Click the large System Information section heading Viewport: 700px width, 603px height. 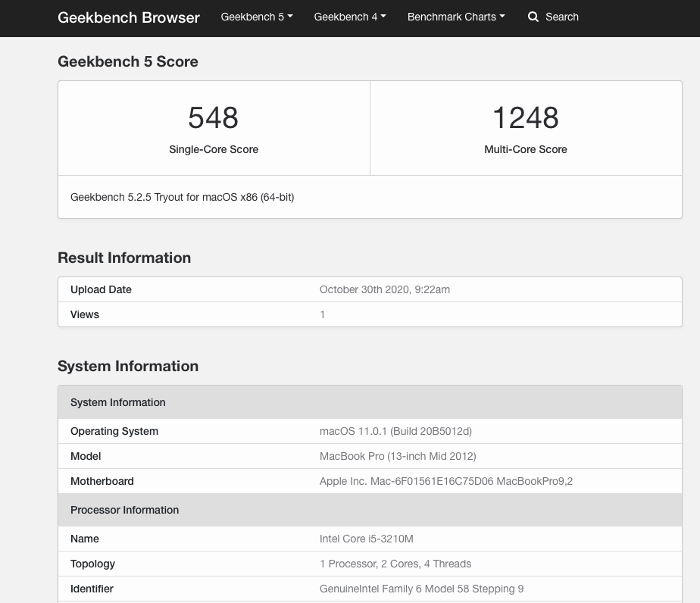[128, 366]
